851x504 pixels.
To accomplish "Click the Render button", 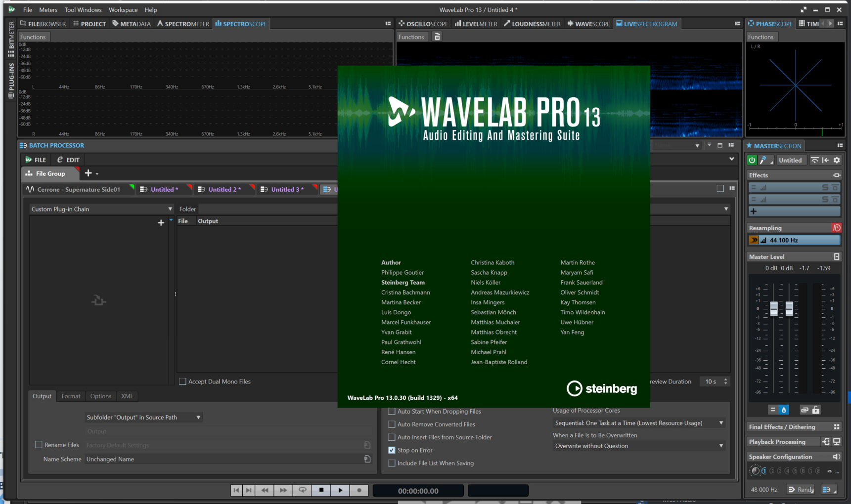I will 802,490.
